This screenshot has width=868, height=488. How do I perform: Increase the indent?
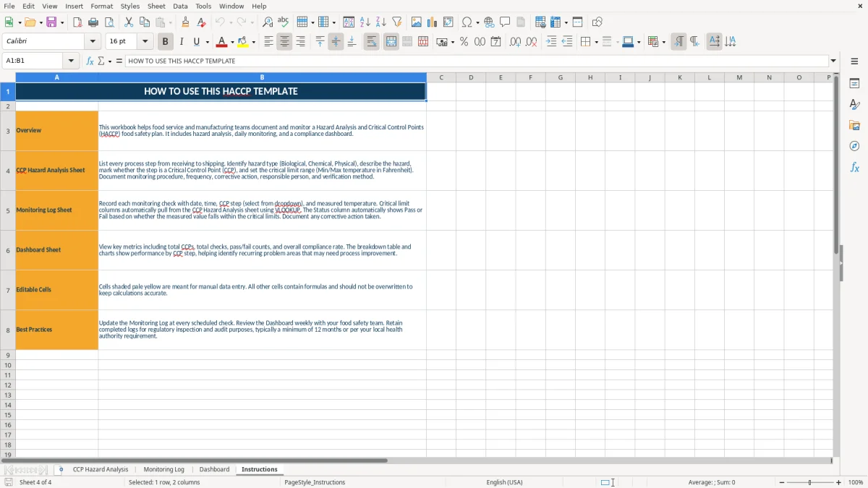click(551, 42)
